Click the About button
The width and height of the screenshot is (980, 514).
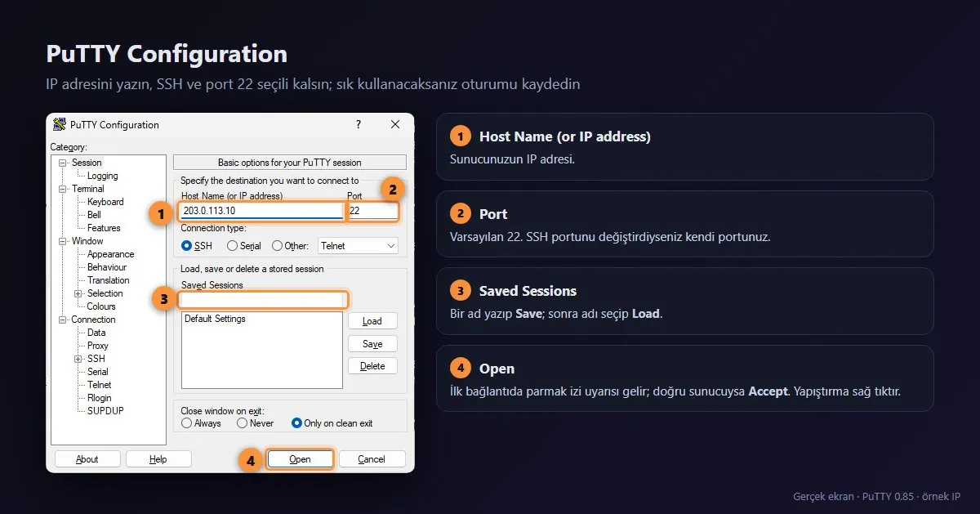(87, 459)
